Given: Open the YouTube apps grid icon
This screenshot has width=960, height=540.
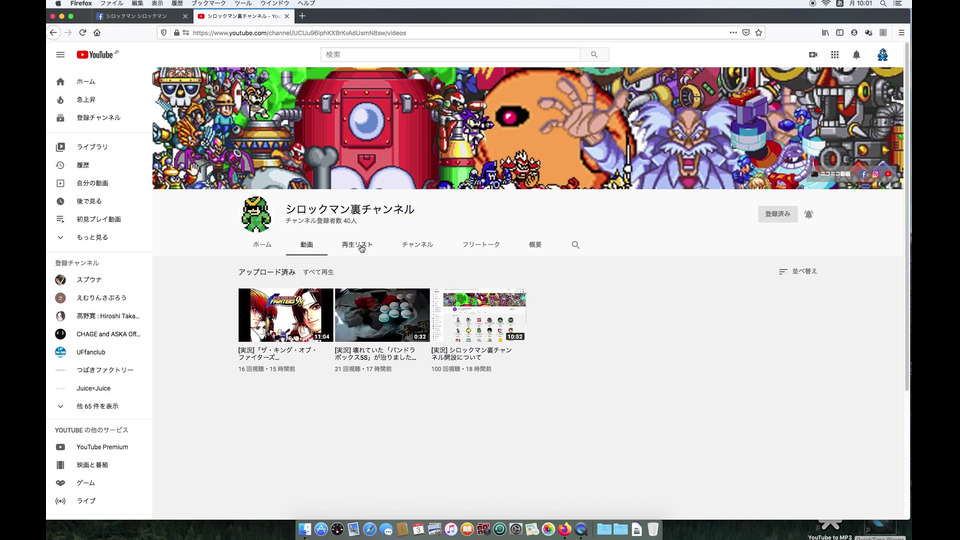Looking at the screenshot, I should coord(834,54).
